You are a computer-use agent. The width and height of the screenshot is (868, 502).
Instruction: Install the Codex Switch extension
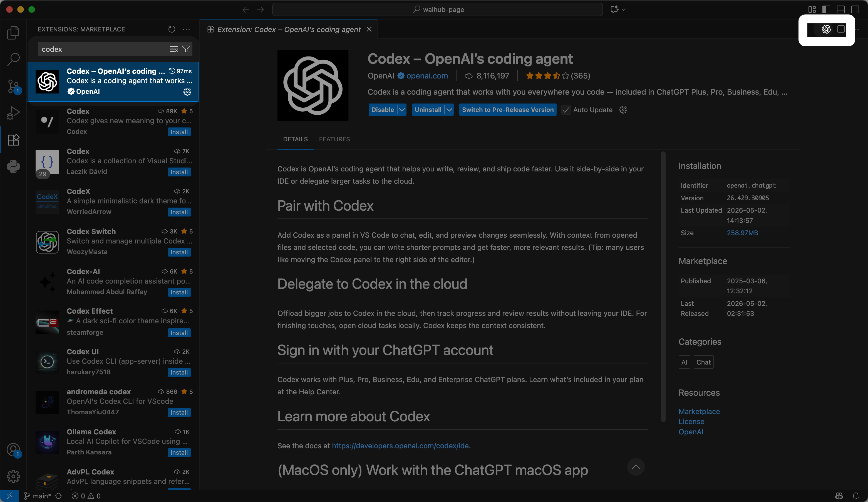tap(179, 252)
